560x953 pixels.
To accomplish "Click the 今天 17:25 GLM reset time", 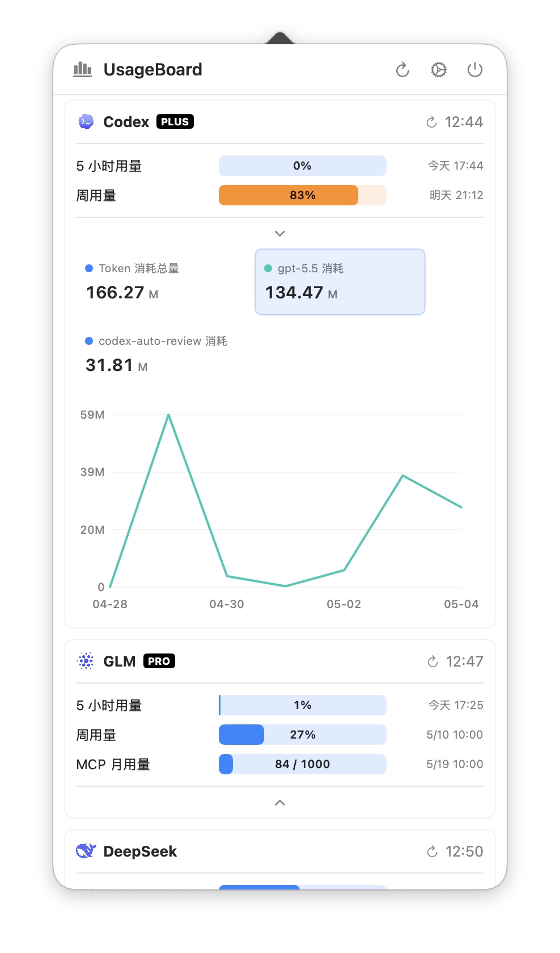I will pyautogui.click(x=456, y=705).
